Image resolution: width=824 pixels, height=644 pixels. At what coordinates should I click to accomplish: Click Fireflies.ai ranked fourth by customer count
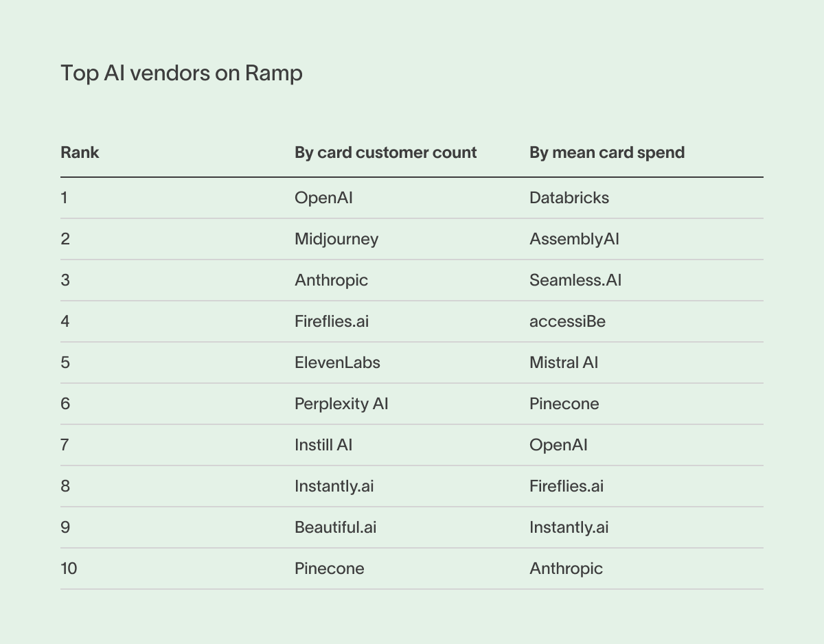tap(332, 321)
